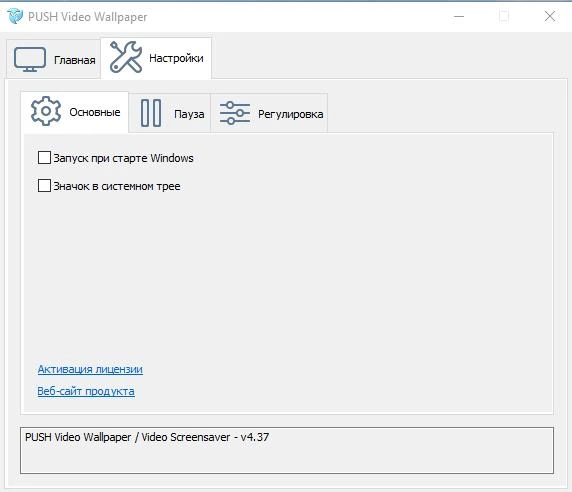Open the sliders icon for Регулировка
This screenshot has width=572, height=492.
point(235,113)
